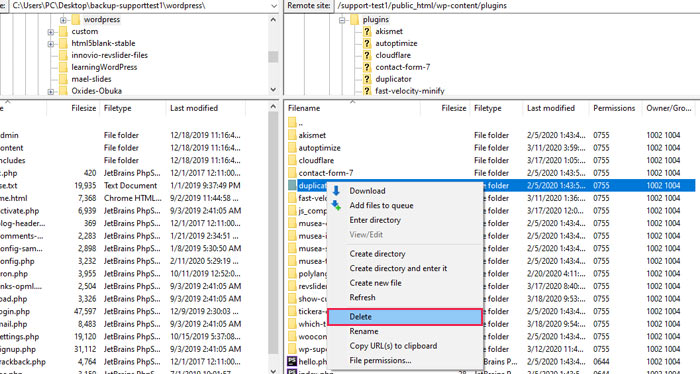
Task: Sort local list by Filetype header
Action: click(x=132, y=108)
